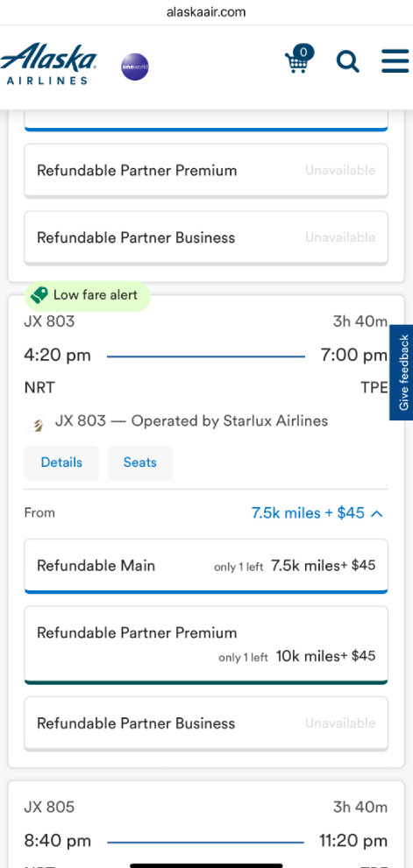Tap the Alaska Airlines logo
Viewport: 413px width, 868px height.
pyautogui.click(x=49, y=64)
